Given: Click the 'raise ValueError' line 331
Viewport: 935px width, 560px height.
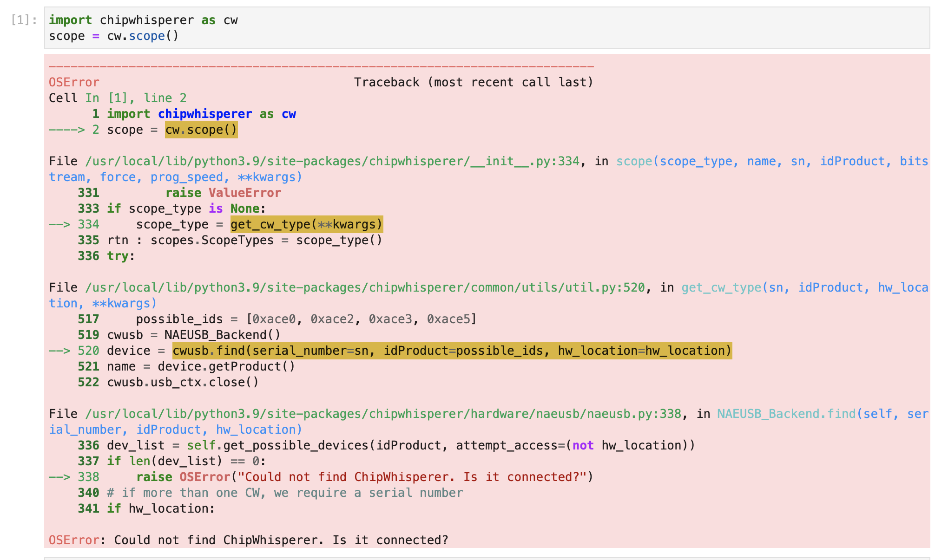Looking at the screenshot, I should 223,193.
